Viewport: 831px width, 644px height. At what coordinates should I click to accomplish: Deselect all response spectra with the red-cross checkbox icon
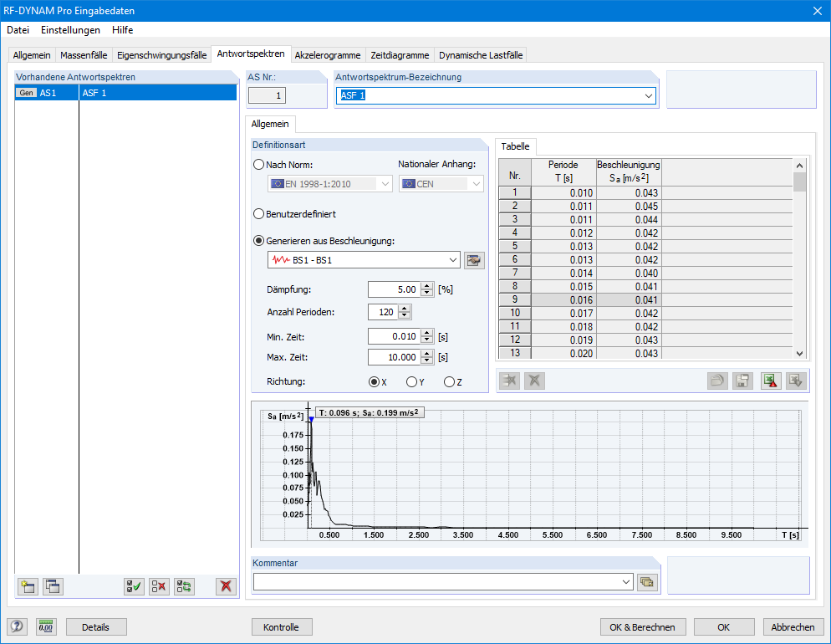159,586
